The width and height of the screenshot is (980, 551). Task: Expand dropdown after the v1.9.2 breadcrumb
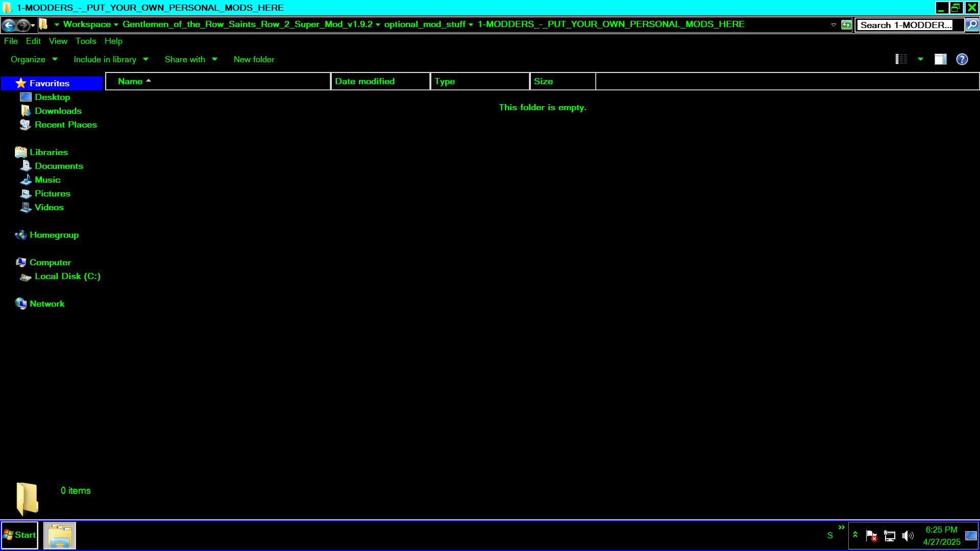coord(378,24)
